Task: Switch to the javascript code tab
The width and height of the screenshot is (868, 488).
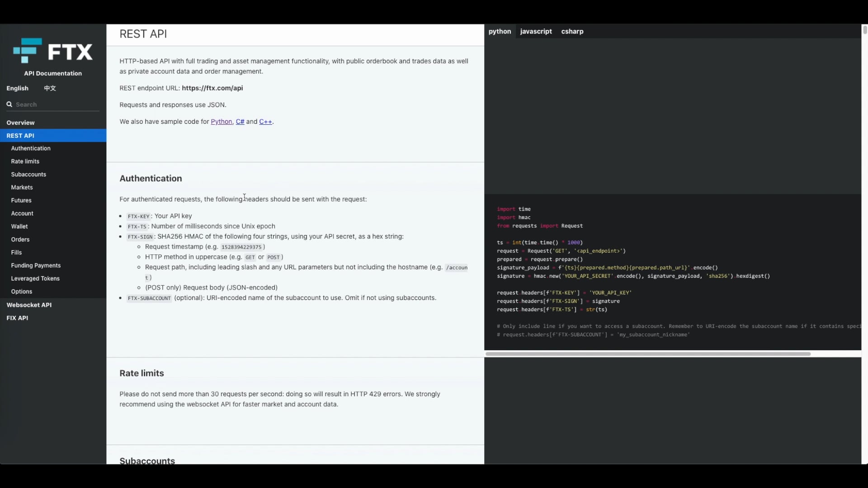Action: coord(536,31)
